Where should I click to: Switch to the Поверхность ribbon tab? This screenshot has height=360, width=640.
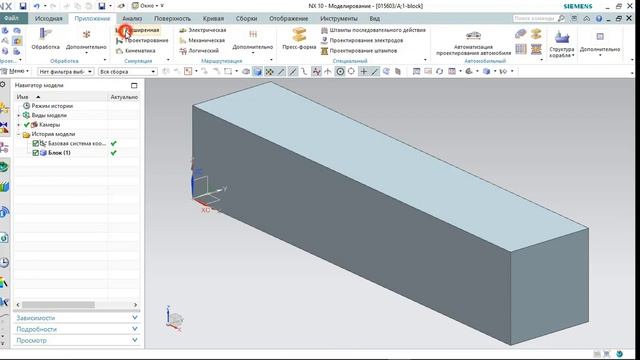(x=172, y=18)
